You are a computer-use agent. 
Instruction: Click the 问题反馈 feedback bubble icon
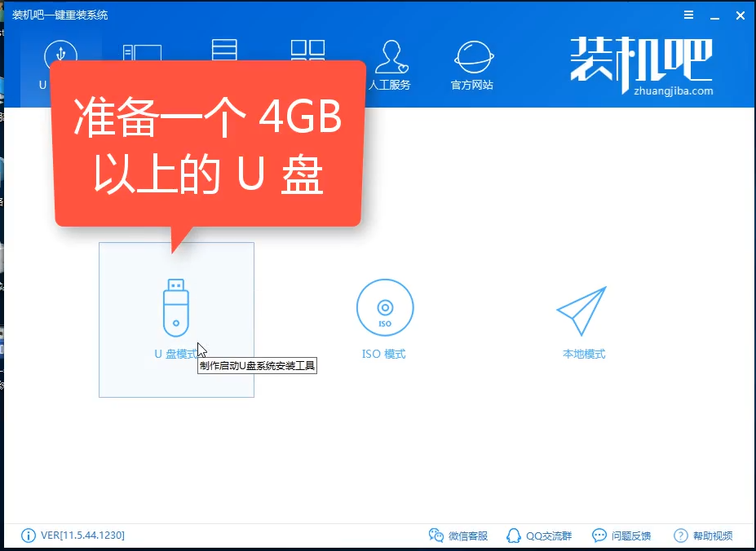point(598,536)
